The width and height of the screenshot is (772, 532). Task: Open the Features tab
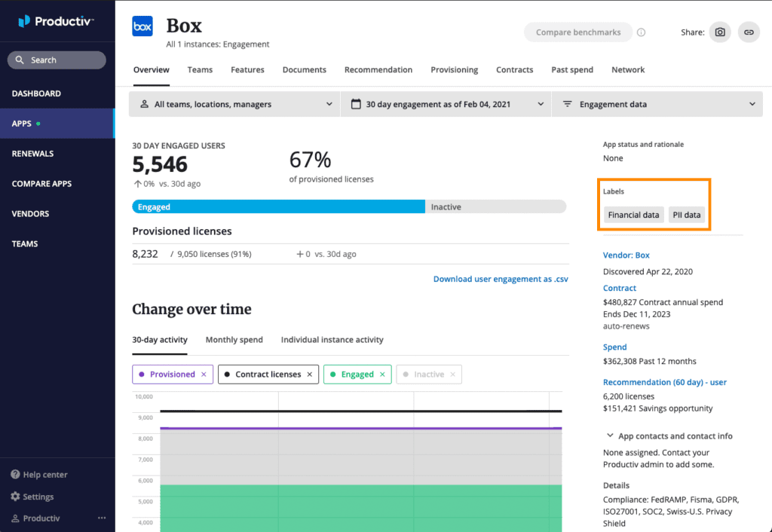(x=247, y=70)
